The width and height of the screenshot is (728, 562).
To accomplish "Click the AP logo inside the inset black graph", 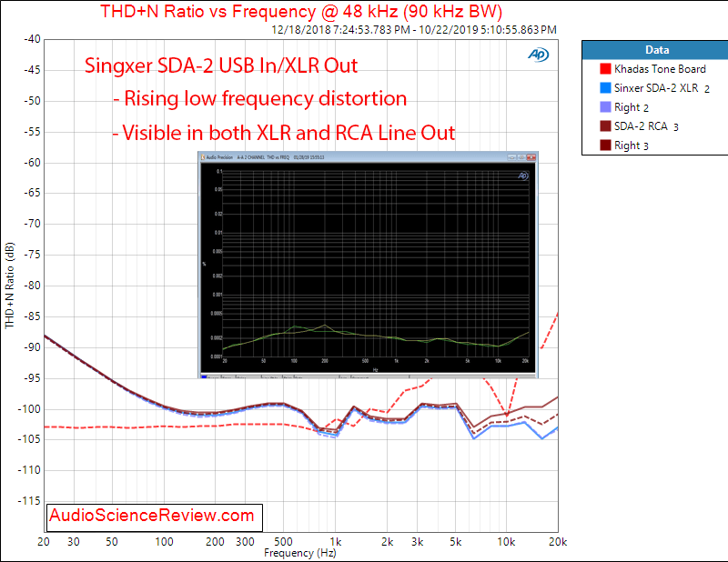I will [522, 176].
